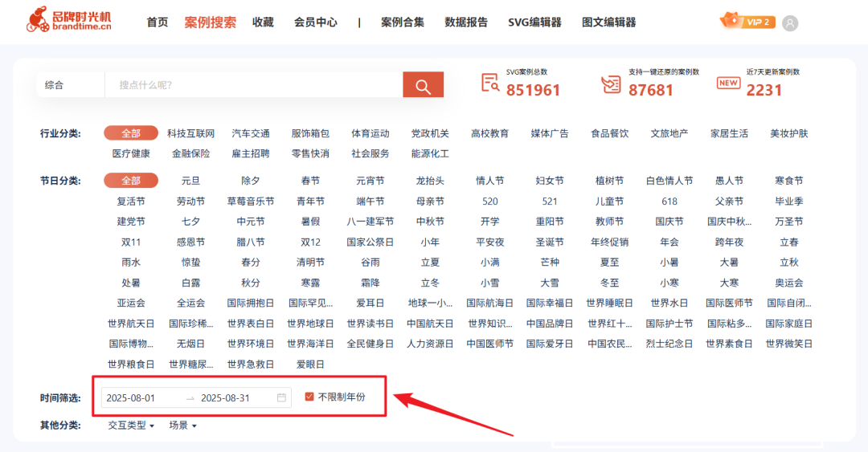868x452 pixels.
Task: Choose 爱眼日 filter
Action: point(310,364)
